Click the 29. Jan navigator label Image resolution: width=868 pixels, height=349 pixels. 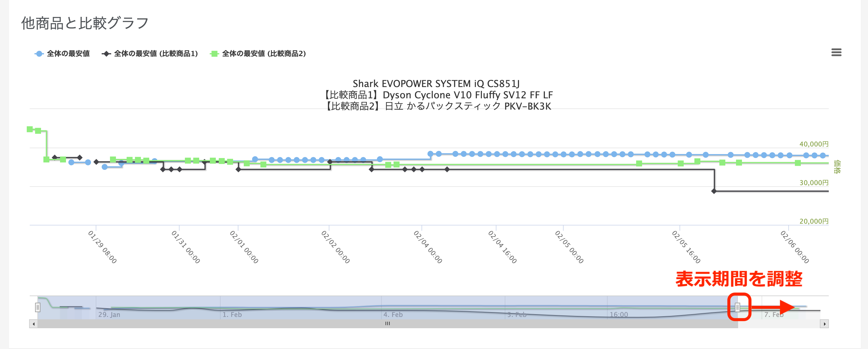click(109, 315)
